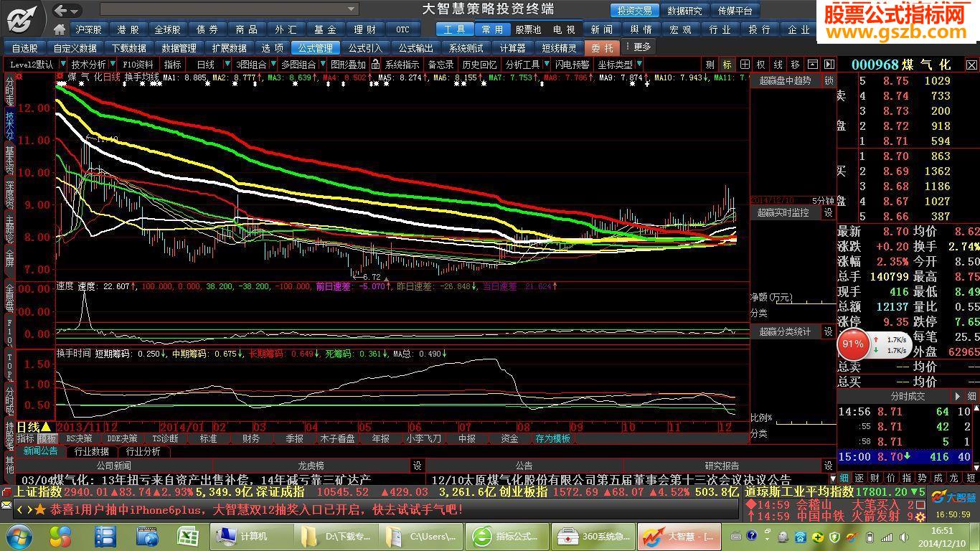Toggle the 权 rights adjustment button
980x551 pixels.
click(x=761, y=65)
